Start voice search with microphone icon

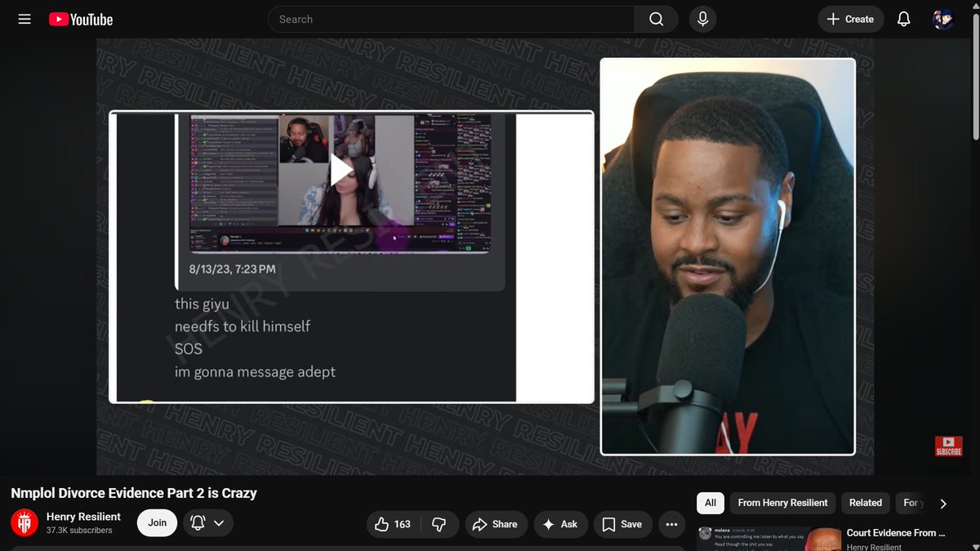click(x=702, y=19)
